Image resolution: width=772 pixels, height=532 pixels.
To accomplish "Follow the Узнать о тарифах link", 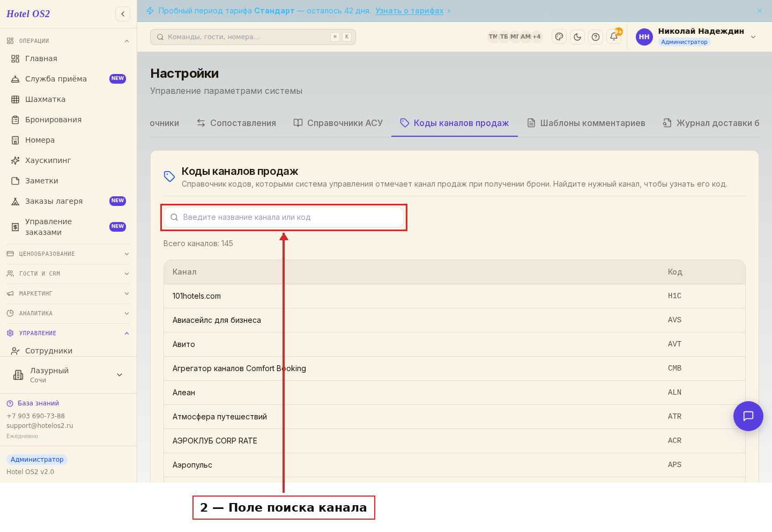I will click(409, 11).
